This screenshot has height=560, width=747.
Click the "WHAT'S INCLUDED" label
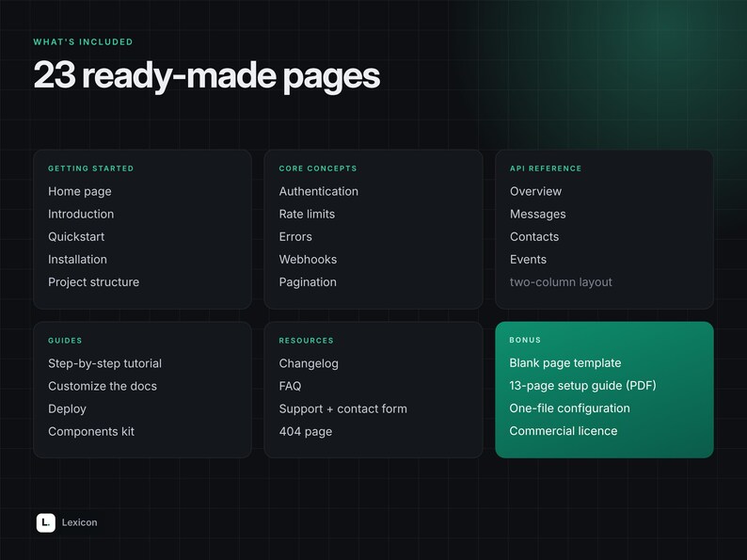[x=83, y=42]
